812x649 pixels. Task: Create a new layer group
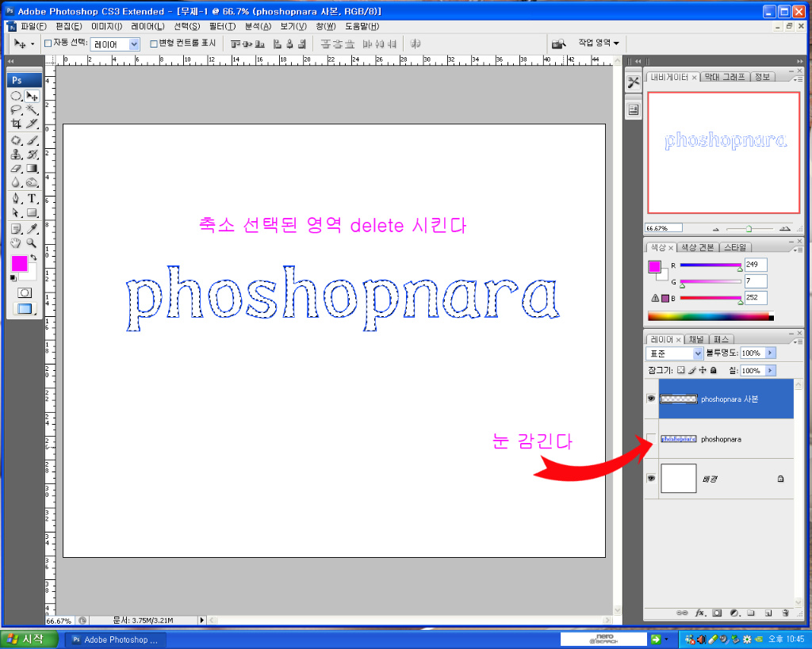[x=751, y=613]
